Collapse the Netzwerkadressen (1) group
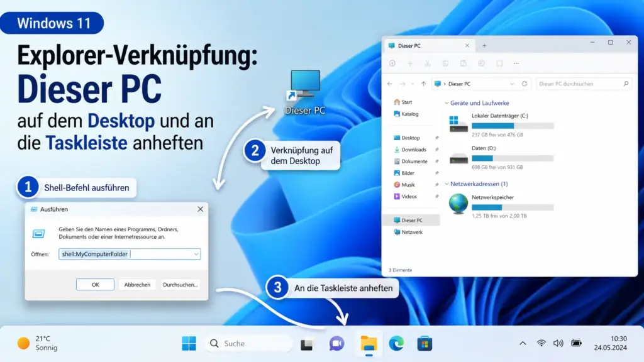The image size is (644, 362). [x=447, y=184]
